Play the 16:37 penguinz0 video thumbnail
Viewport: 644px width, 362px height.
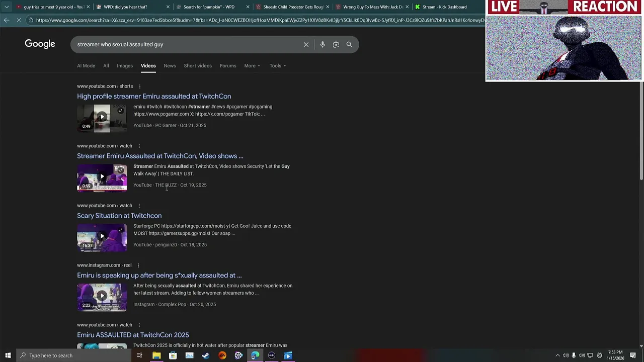(102, 237)
